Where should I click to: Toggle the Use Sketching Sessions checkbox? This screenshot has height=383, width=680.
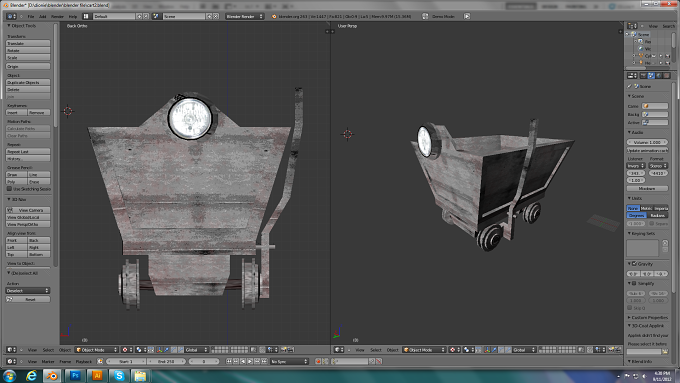pos(10,189)
